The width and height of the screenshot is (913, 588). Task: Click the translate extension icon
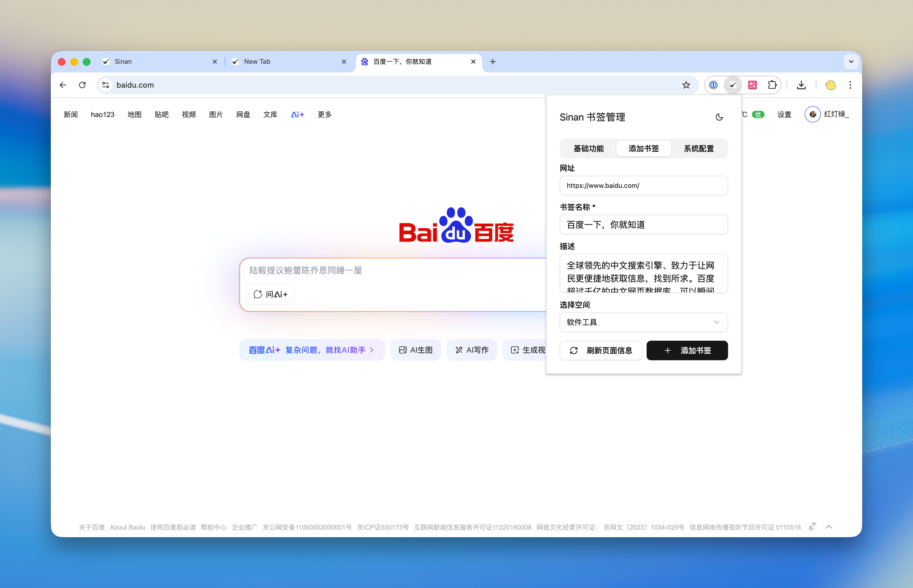[752, 85]
